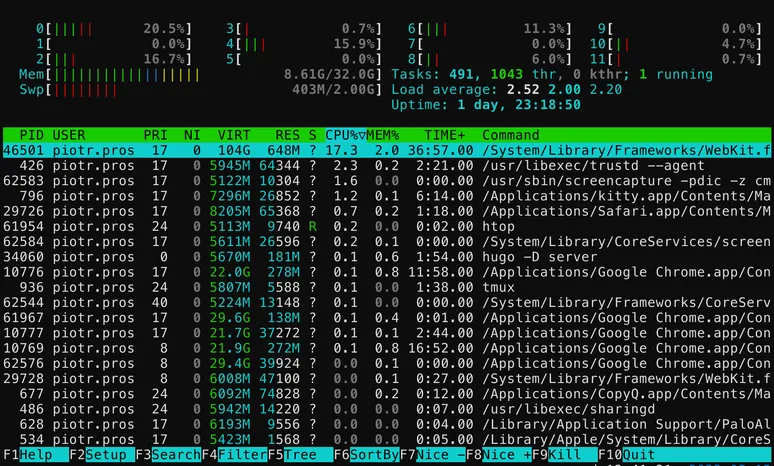Select the hugo -D server process row

click(x=387, y=257)
